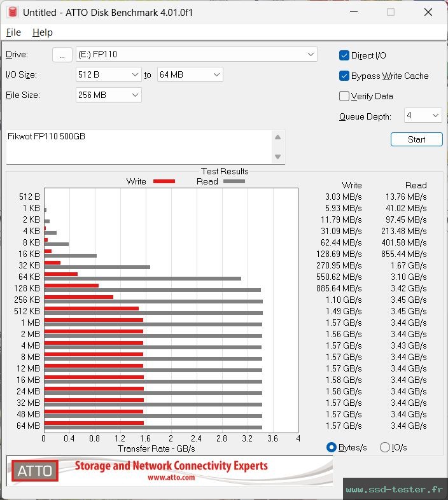
Task: Open the File menu
Action: click(13, 32)
